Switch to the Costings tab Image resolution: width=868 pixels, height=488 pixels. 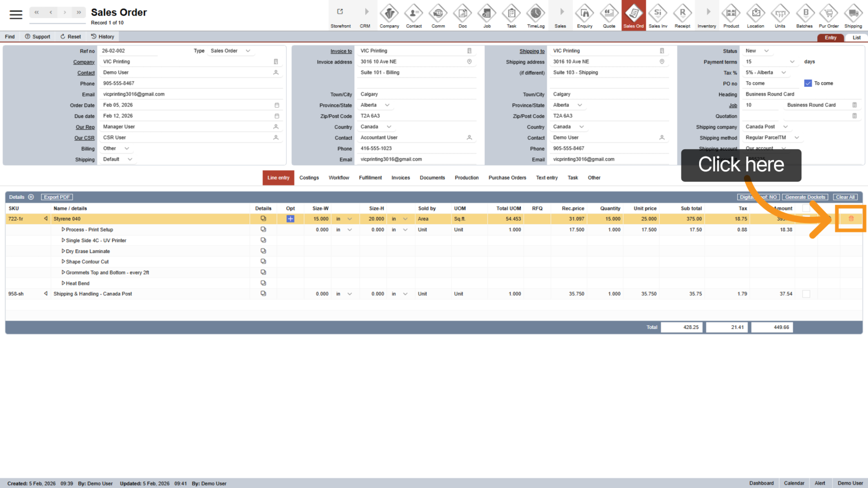(x=309, y=178)
